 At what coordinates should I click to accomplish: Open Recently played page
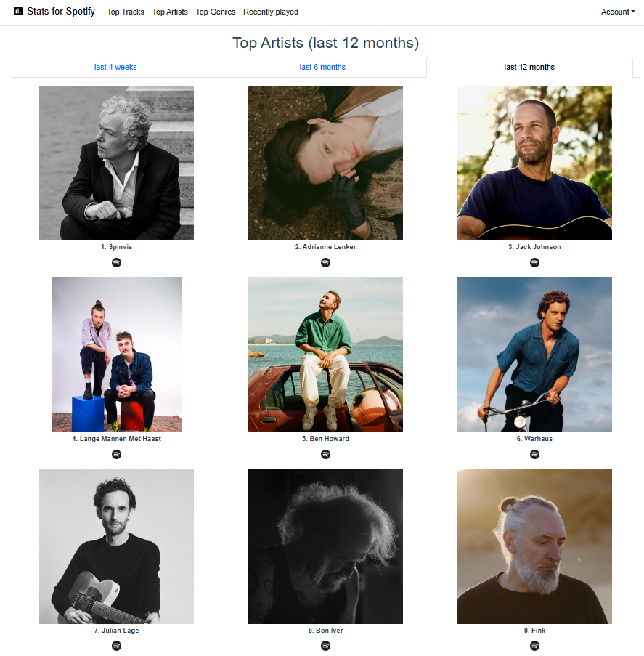271,12
